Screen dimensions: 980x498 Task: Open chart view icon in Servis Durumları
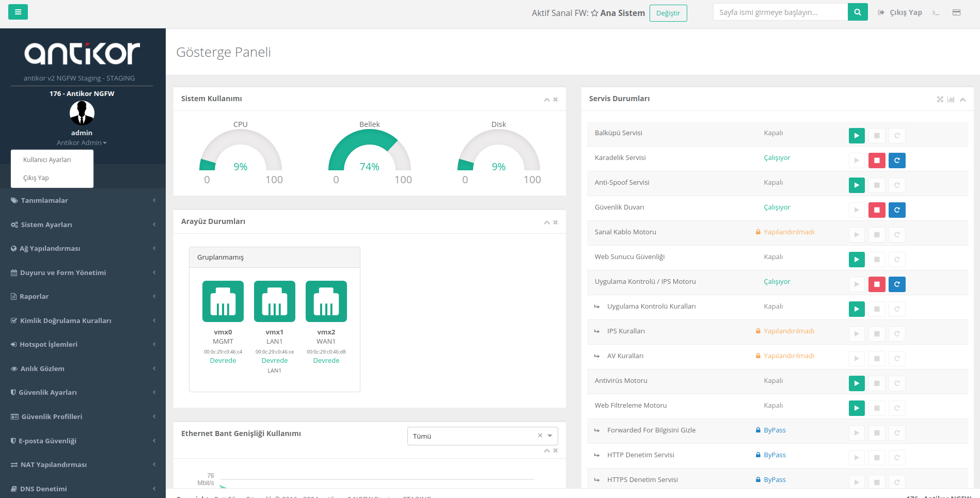pos(951,100)
